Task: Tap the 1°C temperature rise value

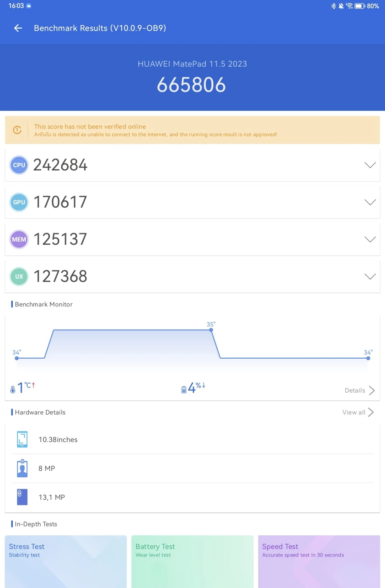Action: (x=26, y=388)
